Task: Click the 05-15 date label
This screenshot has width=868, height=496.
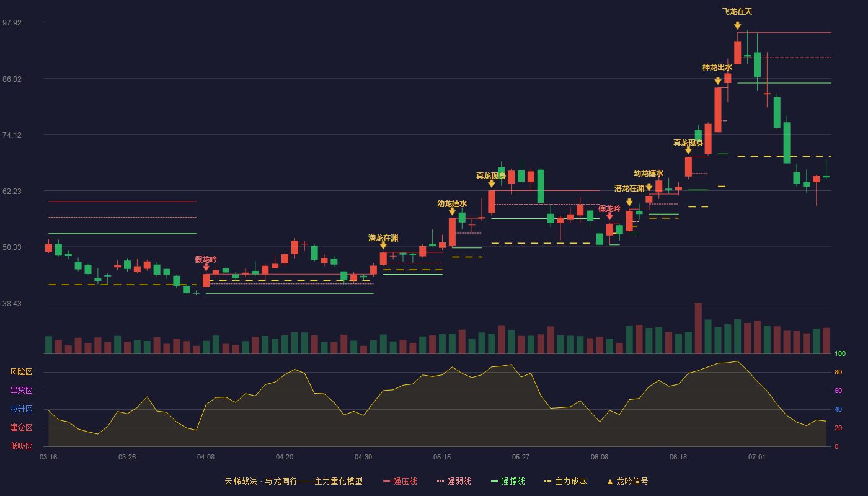Action: point(442,457)
